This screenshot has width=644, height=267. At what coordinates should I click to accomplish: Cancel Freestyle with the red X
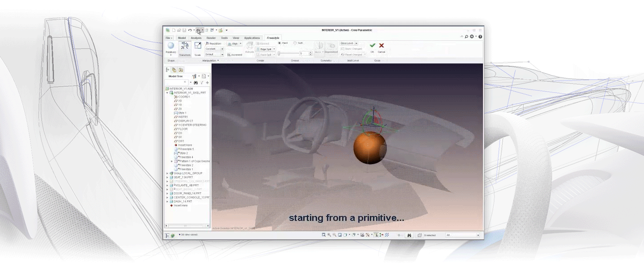[x=381, y=45]
